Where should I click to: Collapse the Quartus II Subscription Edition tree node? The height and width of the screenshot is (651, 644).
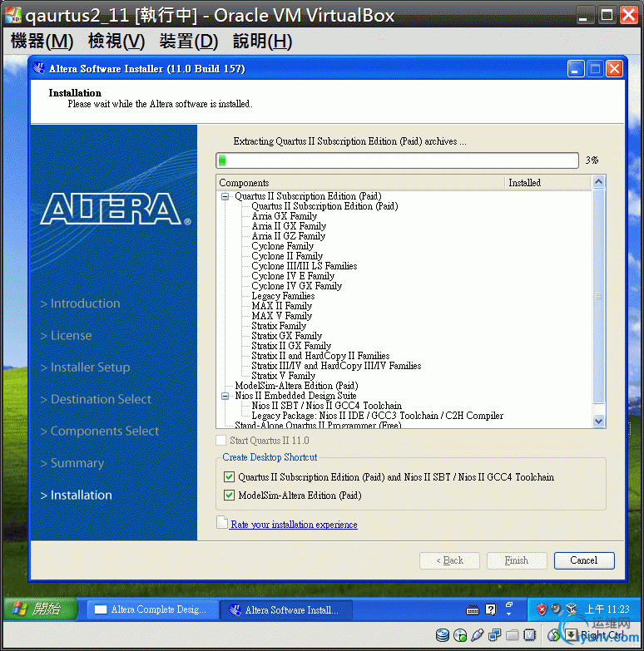point(225,196)
